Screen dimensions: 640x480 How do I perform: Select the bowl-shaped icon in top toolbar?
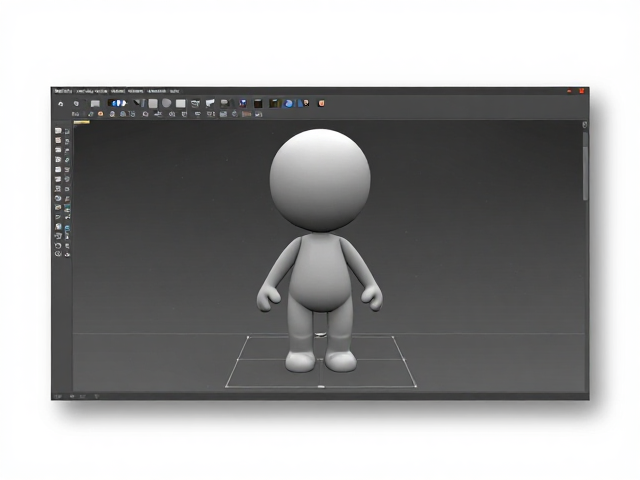click(196, 104)
